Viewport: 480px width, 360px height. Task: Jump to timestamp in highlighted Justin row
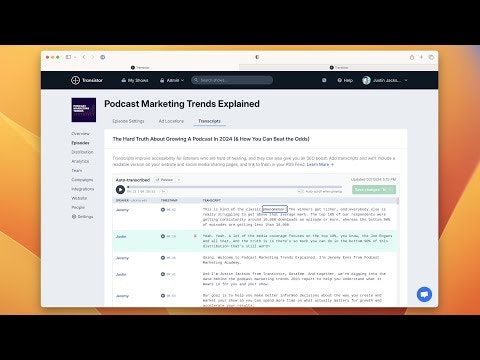pyautogui.click(x=168, y=236)
